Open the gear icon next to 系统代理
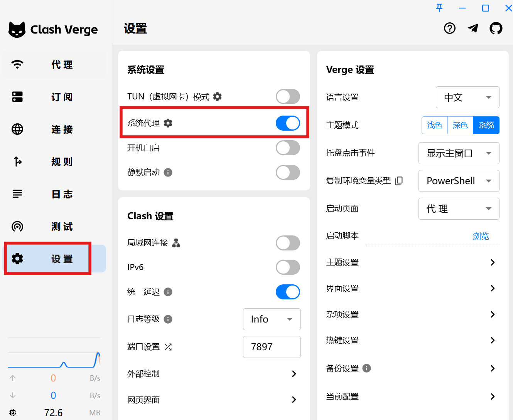 click(x=168, y=123)
